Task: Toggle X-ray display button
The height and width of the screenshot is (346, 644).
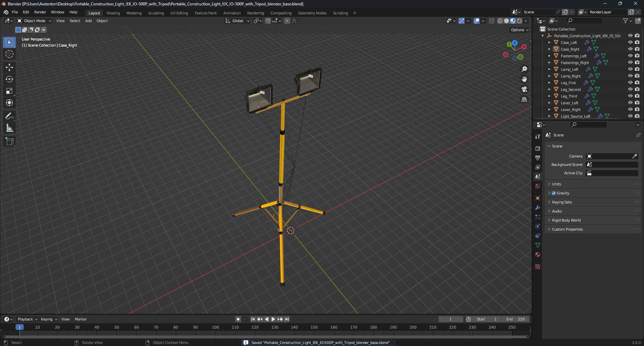Action: click(491, 21)
